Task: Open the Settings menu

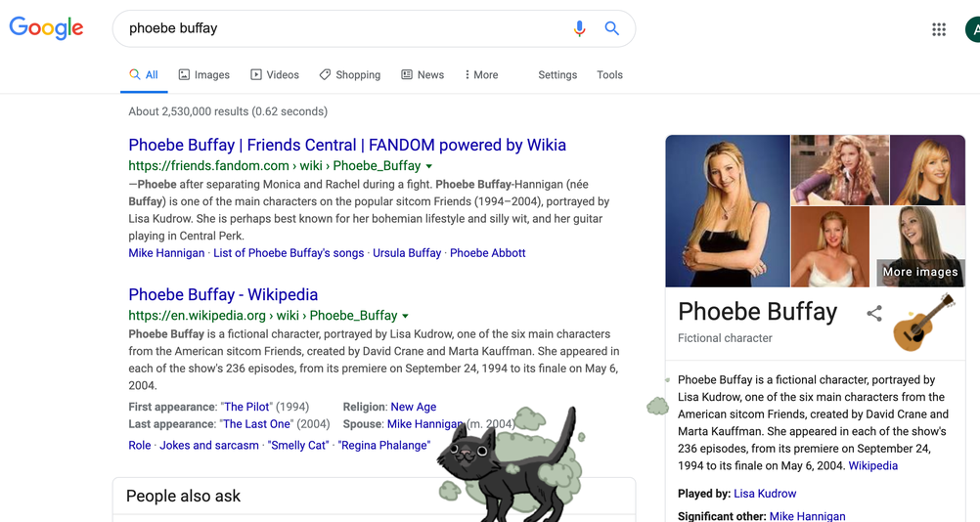Action: click(x=557, y=75)
